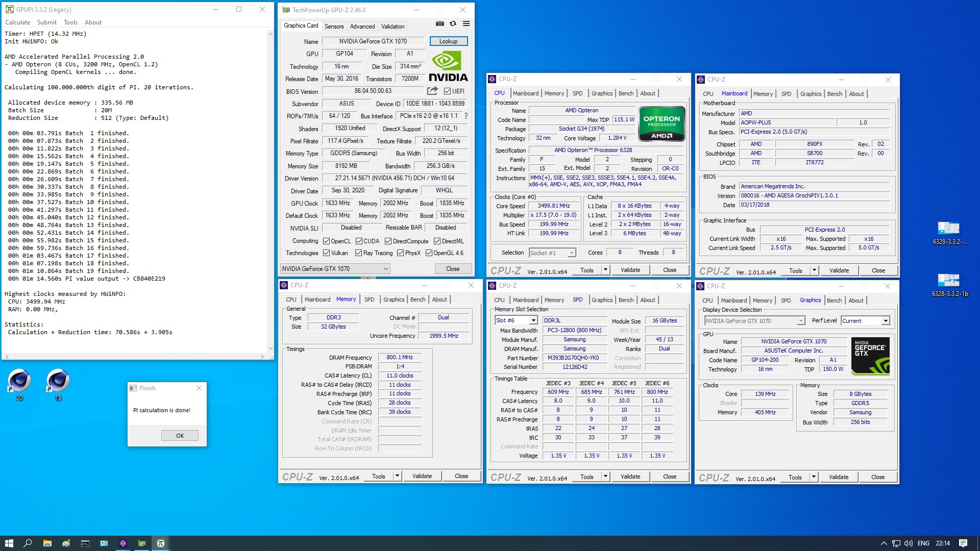Toggle the OpenGL 4.6 checkbox
Image resolution: width=980 pixels, height=551 pixels.
[x=429, y=253]
